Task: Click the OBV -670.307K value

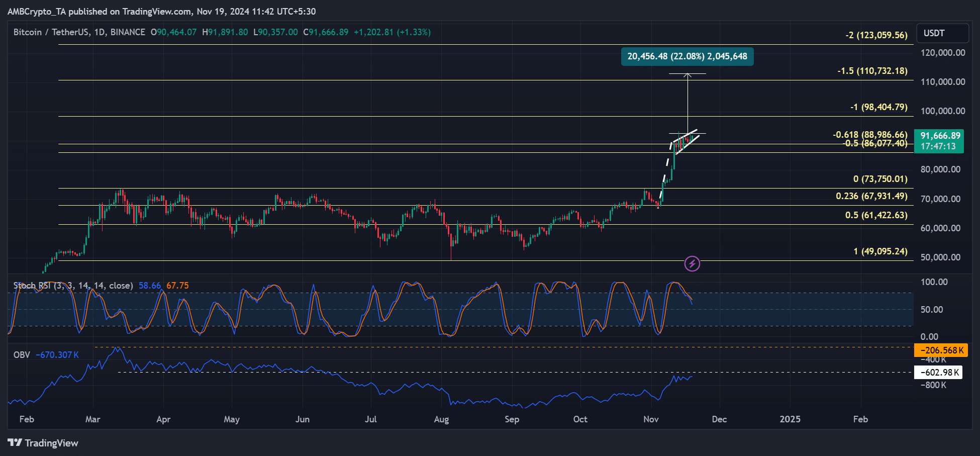Action: coord(57,355)
